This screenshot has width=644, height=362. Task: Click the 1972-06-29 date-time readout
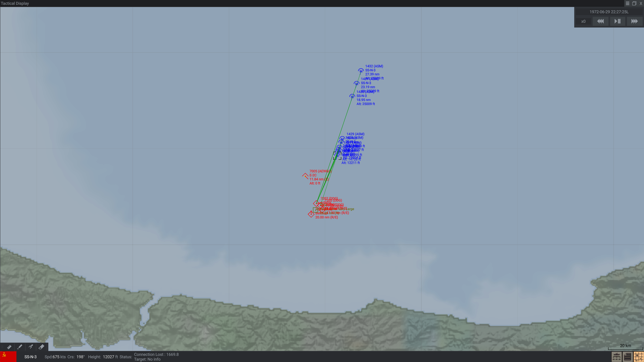click(609, 12)
